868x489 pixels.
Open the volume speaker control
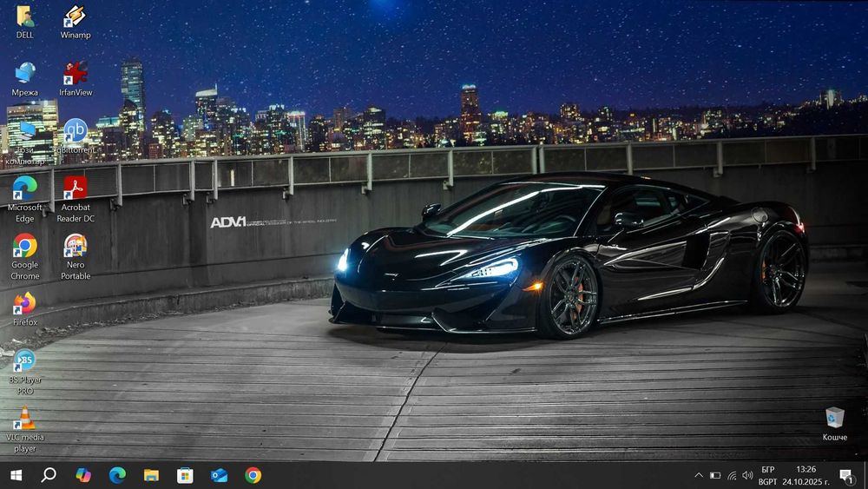[748, 475]
